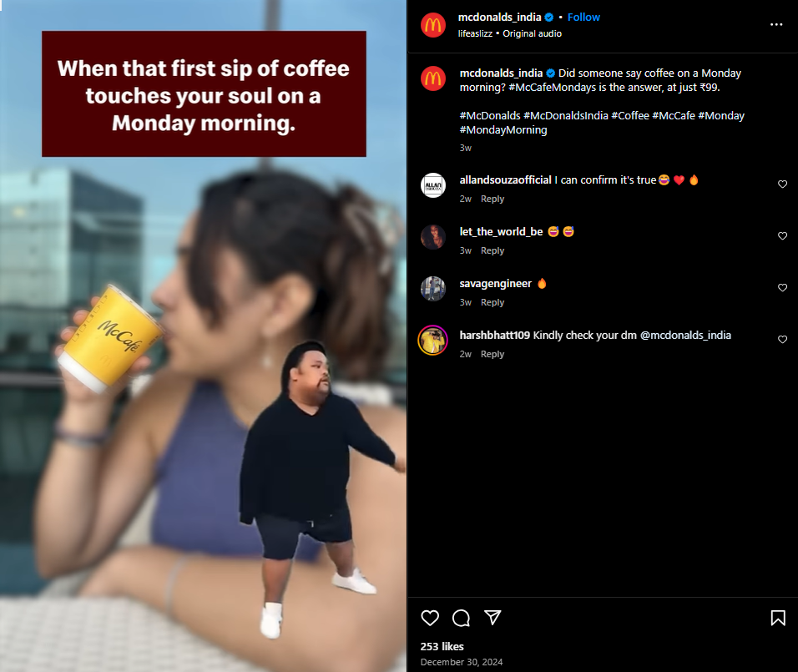Open the three-dot more options menu
The height and width of the screenshot is (672, 798).
(x=776, y=24)
